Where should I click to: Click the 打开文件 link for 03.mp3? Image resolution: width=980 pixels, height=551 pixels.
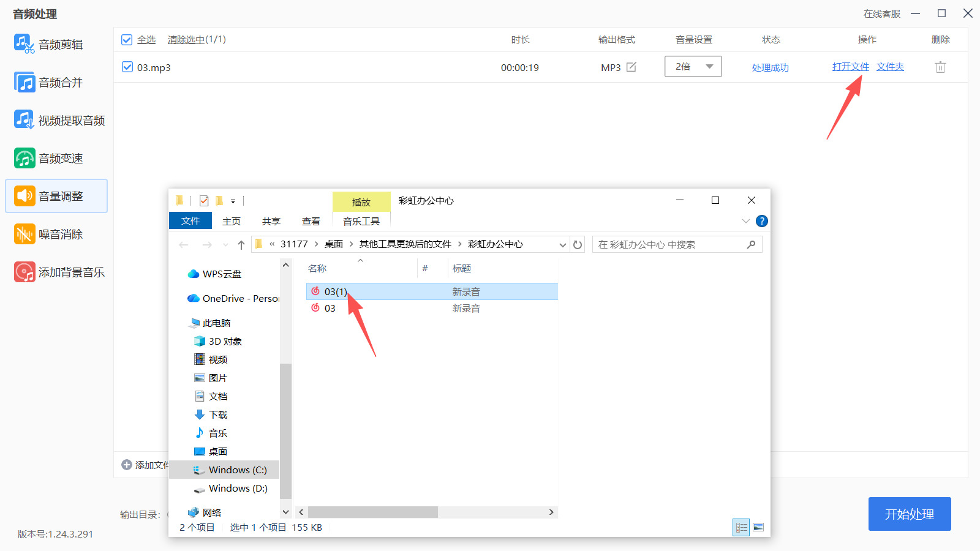click(850, 67)
